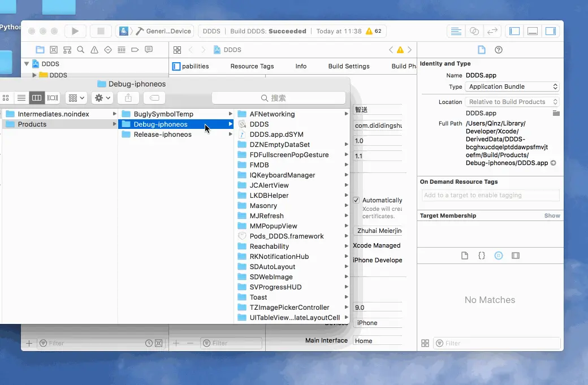Viewport: 588px width, 385px height.
Task: Toggle the Navigator pane visibility
Action: pos(514,31)
